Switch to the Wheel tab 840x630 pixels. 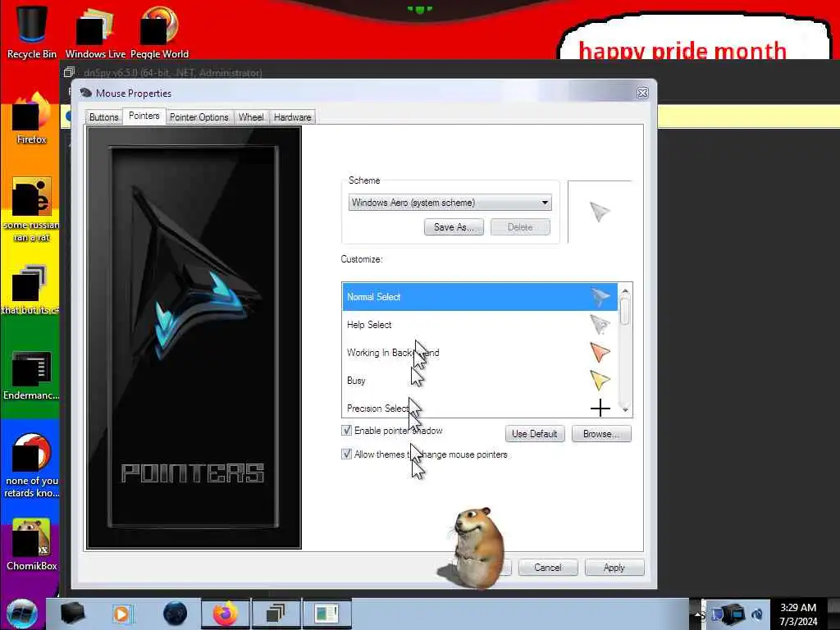tap(251, 116)
